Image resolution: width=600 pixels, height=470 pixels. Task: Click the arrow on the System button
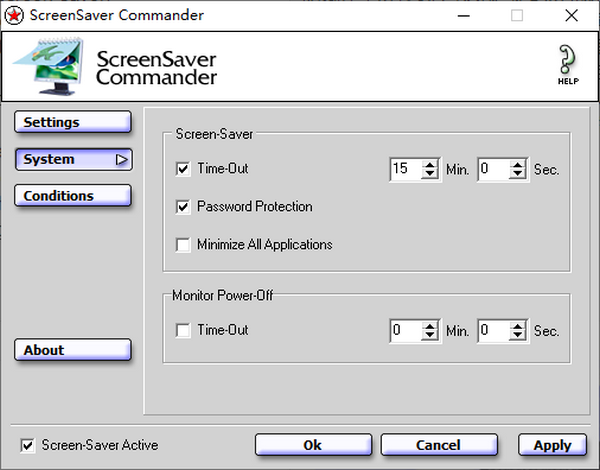coord(122,160)
